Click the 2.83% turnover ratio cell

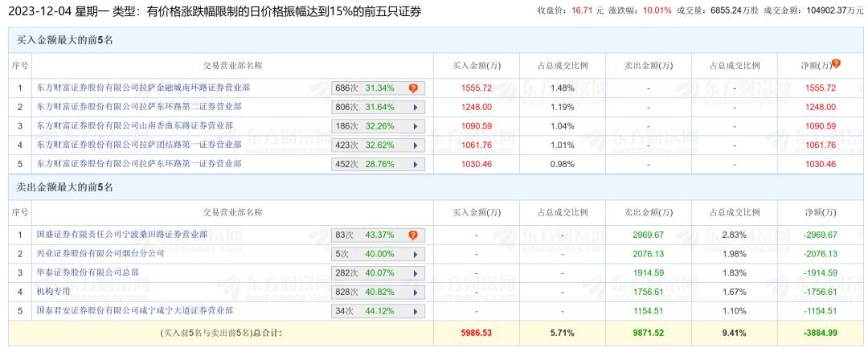(734, 235)
